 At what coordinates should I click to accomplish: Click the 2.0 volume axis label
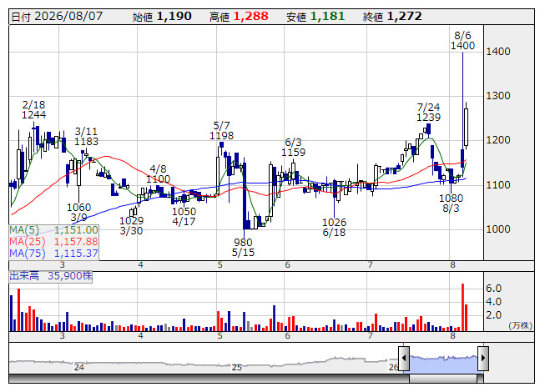tap(493, 315)
